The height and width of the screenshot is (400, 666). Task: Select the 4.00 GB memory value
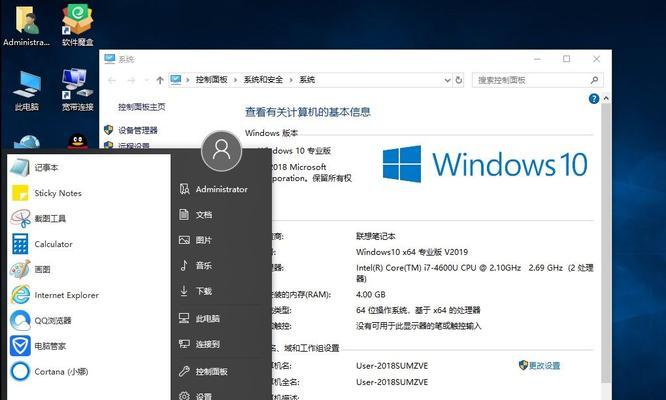tap(370, 294)
